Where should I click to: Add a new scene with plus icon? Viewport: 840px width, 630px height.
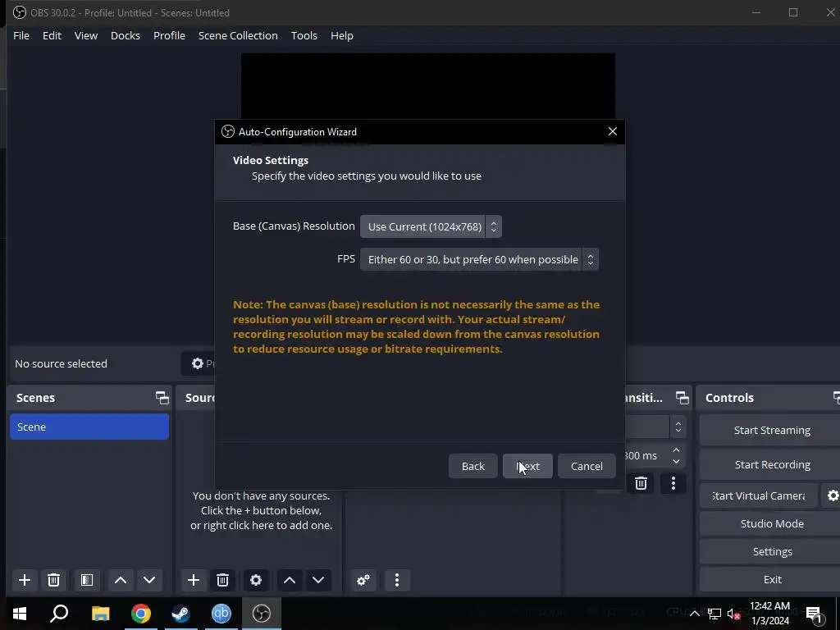point(24,580)
